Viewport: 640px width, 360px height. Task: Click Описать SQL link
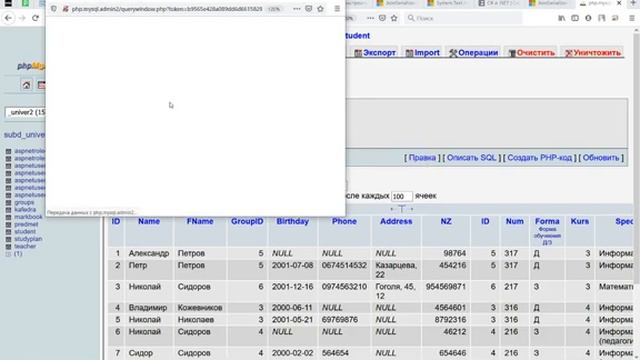(x=471, y=158)
